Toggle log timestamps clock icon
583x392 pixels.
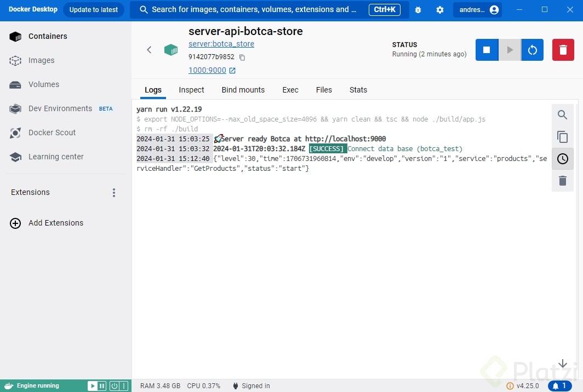(562, 159)
